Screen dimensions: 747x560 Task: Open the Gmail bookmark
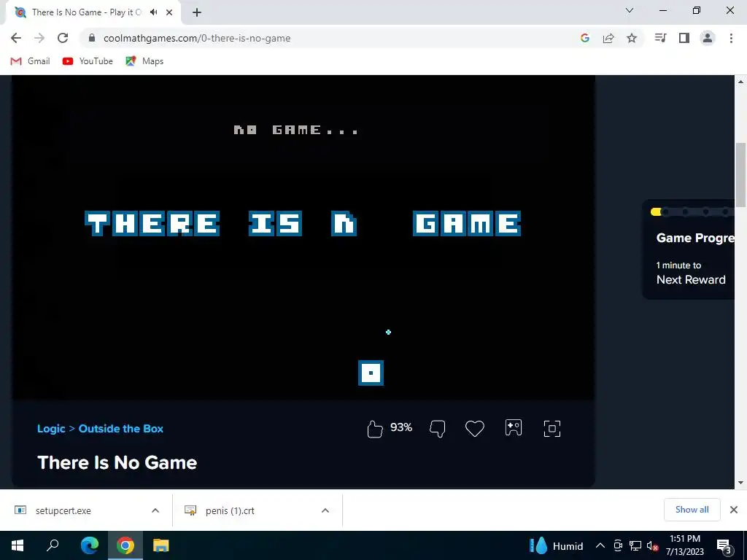point(30,61)
